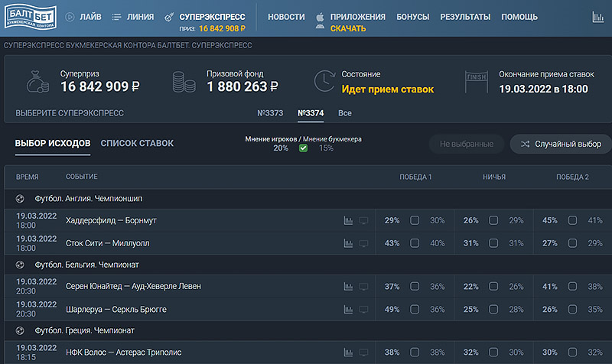The height and width of the screenshot is (364, 612).
Task: Click the Футбол. Англия. Чемпионшип heading
Action: coord(89,199)
